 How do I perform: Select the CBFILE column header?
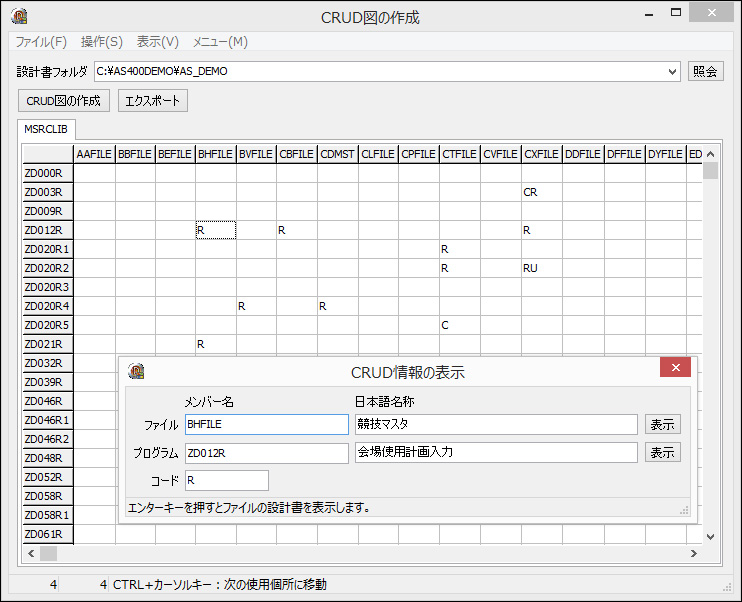point(297,154)
